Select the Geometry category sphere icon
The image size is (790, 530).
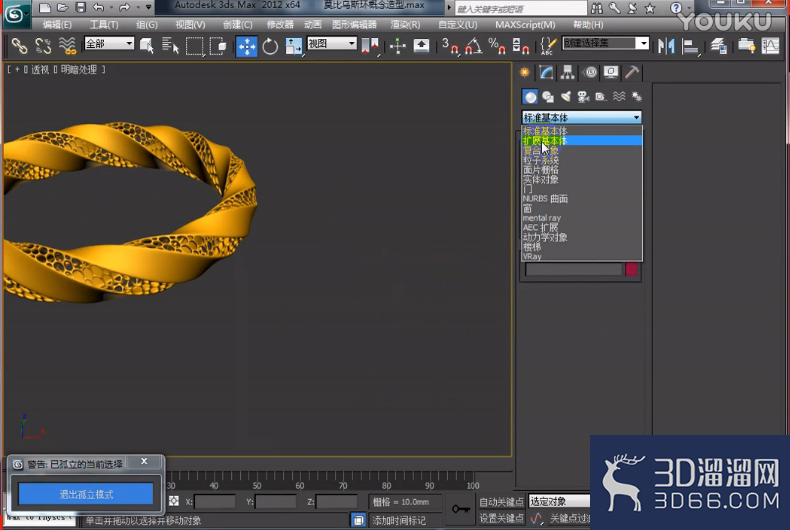(x=530, y=97)
